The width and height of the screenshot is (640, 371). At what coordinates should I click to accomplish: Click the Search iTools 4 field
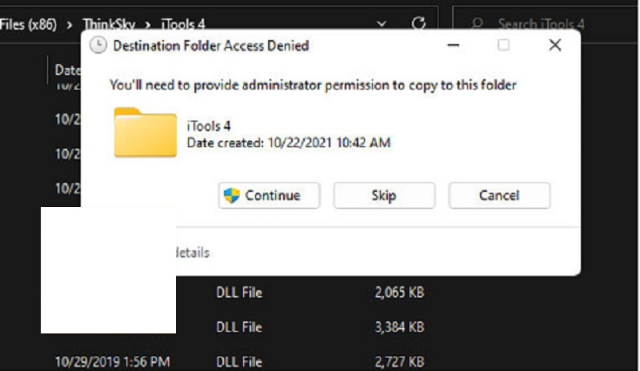[545, 24]
